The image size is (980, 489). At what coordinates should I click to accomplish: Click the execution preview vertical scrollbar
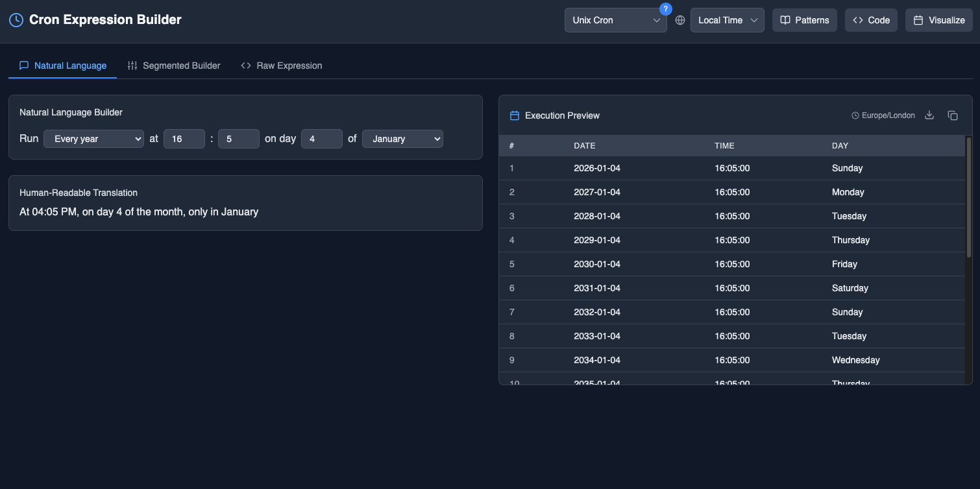[969, 197]
